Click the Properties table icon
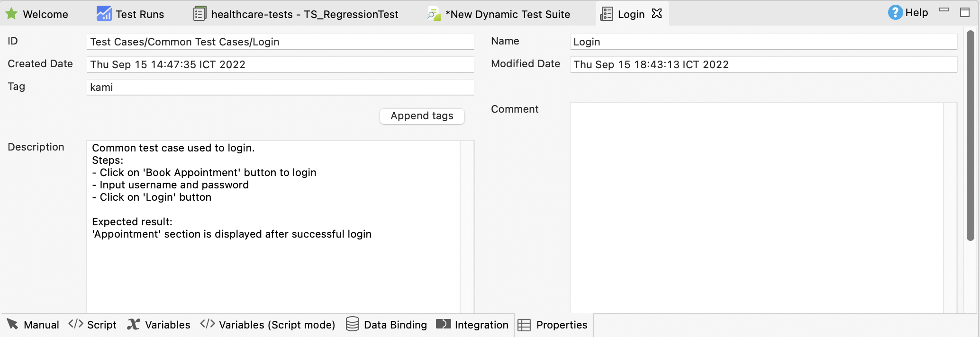The height and width of the screenshot is (337, 980). coord(524,325)
